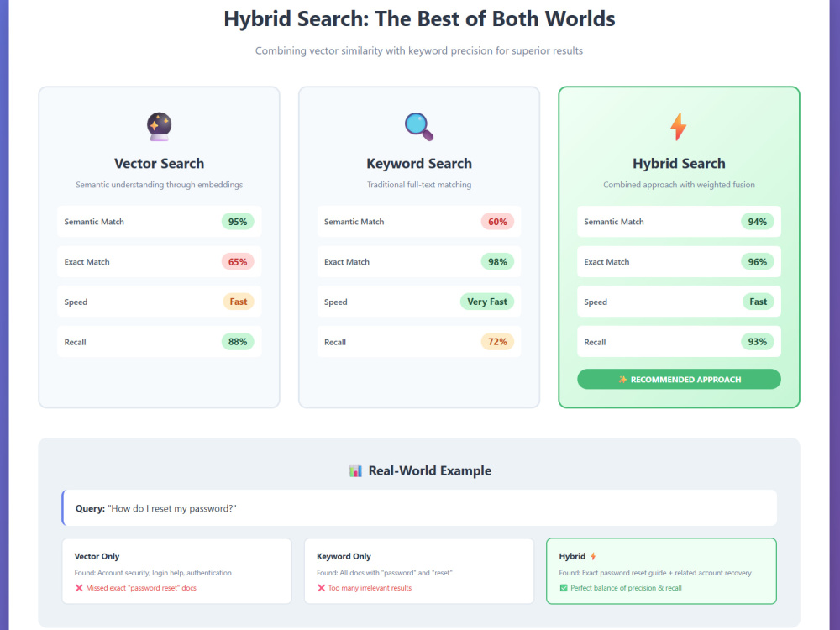This screenshot has width=840, height=630.
Task: Click the Vector Search card title
Action: [x=159, y=164]
